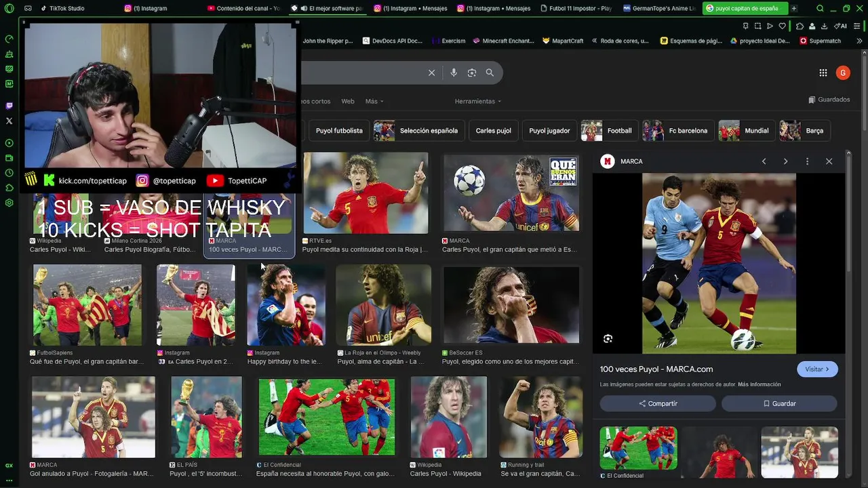Image resolution: width=868 pixels, height=488 pixels.
Task: Open Guardados saved items link
Action: coord(829,100)
